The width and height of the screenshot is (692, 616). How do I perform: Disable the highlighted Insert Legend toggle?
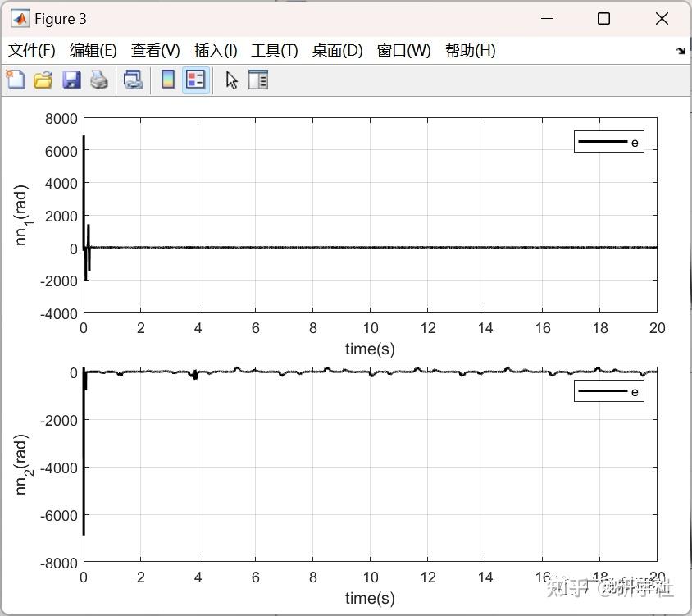click(196, 80)
